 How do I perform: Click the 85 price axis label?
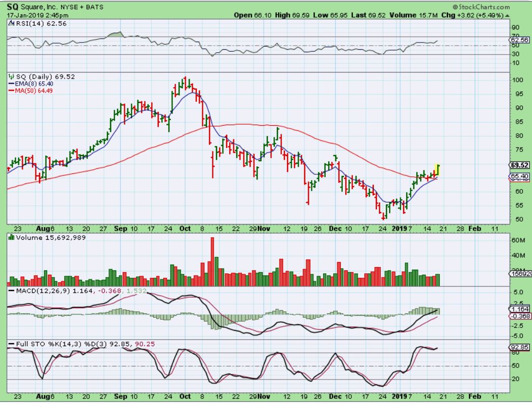pos(519,122)
